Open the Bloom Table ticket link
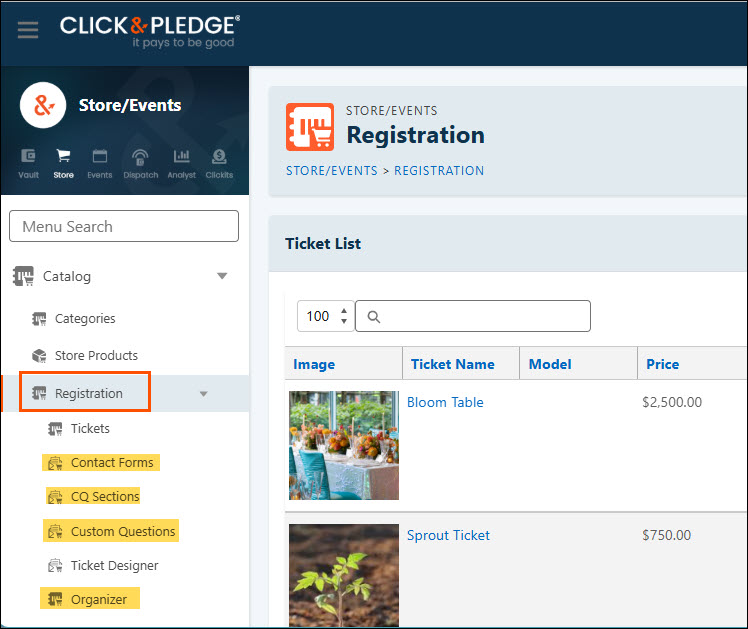 click(x=445, y=402)
